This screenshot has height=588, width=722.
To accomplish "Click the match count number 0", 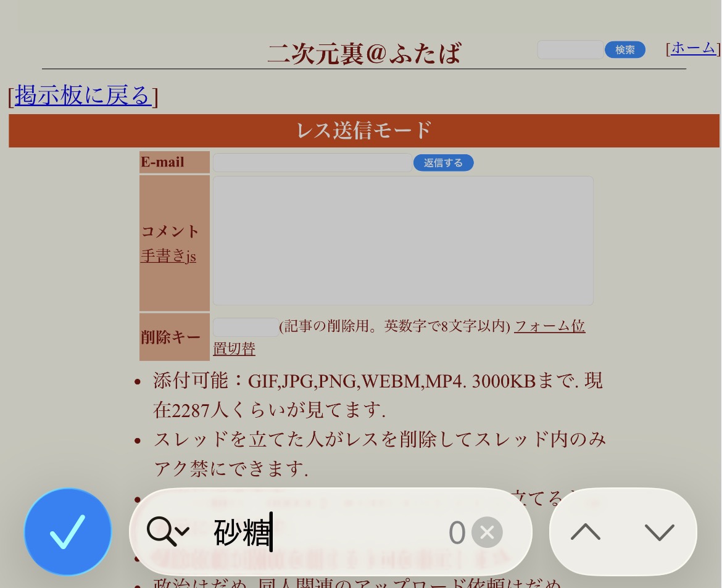I will click(456, 532).
